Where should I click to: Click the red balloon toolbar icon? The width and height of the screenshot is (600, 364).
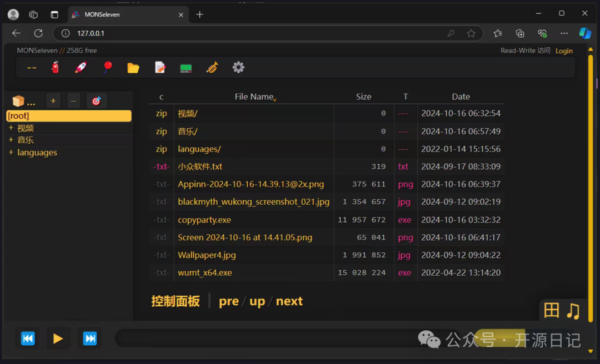[108, 68]
